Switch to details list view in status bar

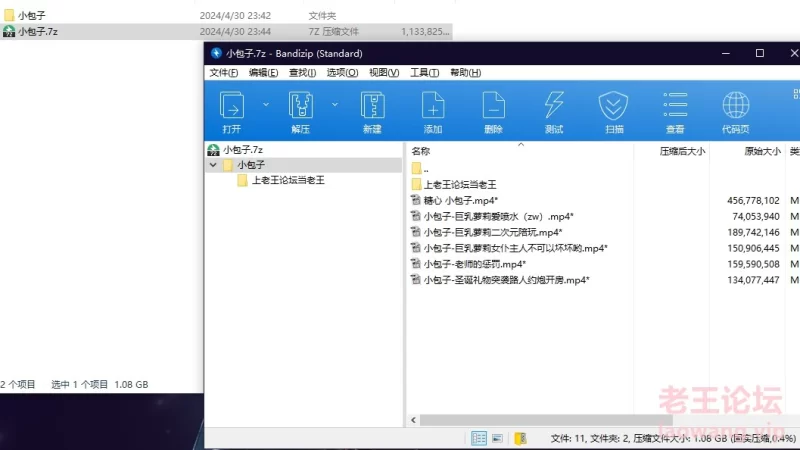[x=479, y=438]
